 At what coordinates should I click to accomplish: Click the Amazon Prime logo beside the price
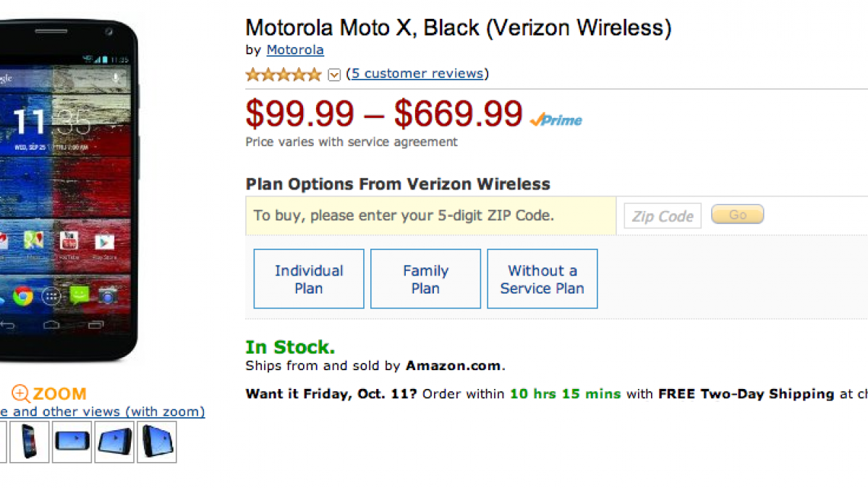pyautogui.click(x=556, y=121)
